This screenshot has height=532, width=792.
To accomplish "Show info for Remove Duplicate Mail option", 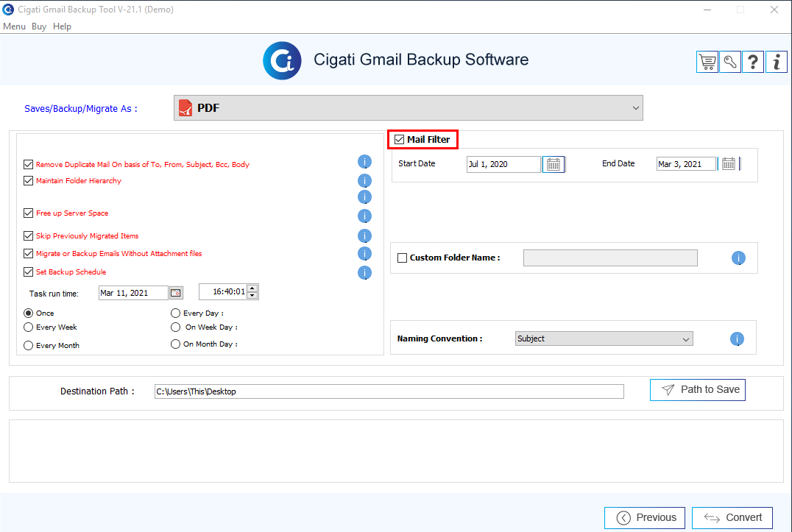I will point(364,162).
